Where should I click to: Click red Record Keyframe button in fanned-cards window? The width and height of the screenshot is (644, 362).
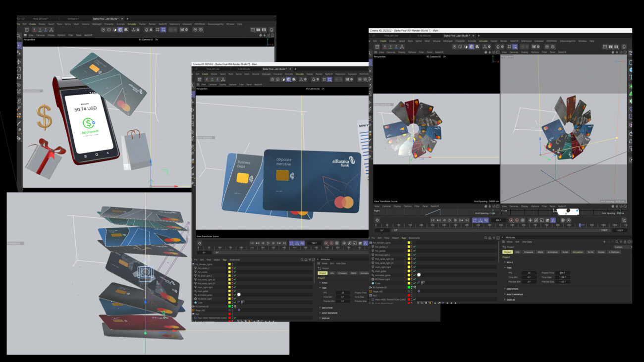[511, 220]
